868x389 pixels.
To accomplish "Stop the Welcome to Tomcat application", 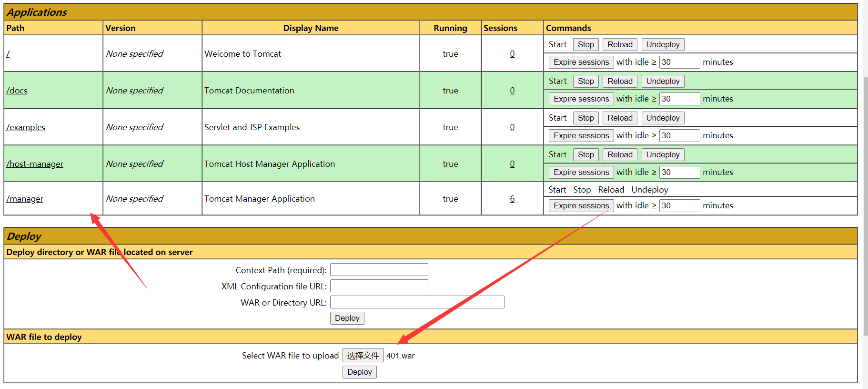I will (585, 44).
